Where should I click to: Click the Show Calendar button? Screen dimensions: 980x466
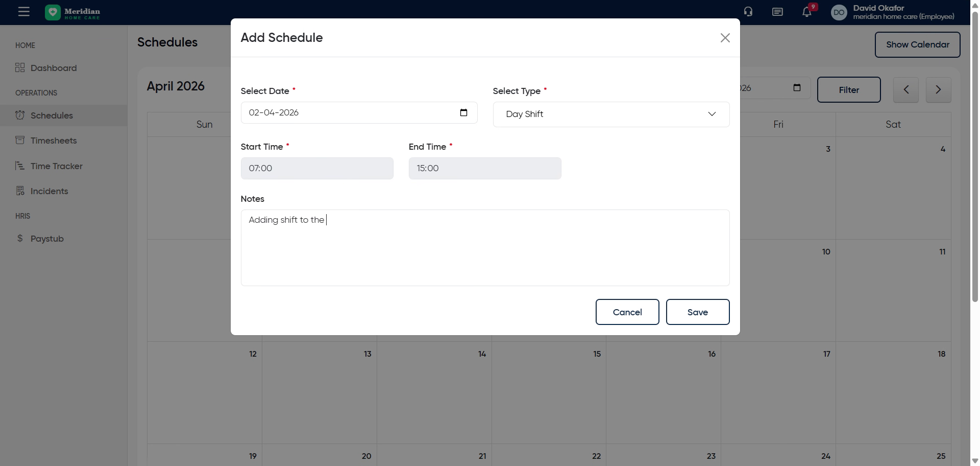pyautogui.click(x=917, y=45)
